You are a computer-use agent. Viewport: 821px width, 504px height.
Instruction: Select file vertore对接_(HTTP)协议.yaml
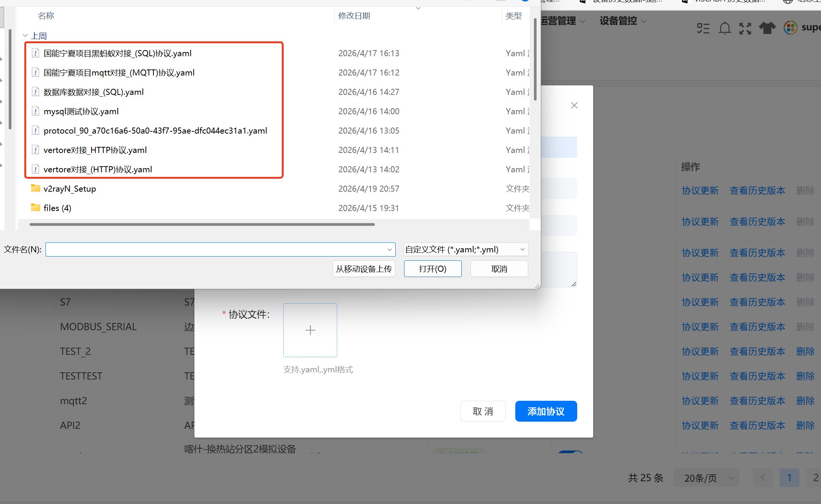pyautogui.click(x=98, y=169)
